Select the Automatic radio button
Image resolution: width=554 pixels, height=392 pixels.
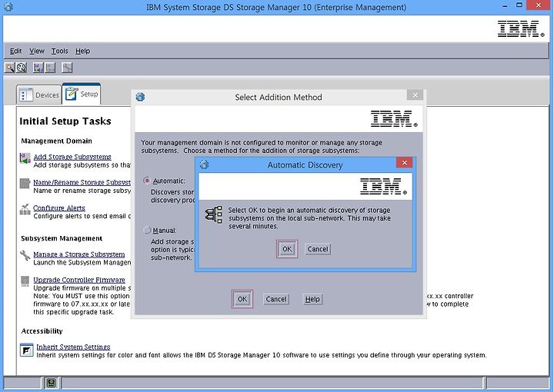pos(147,181)
